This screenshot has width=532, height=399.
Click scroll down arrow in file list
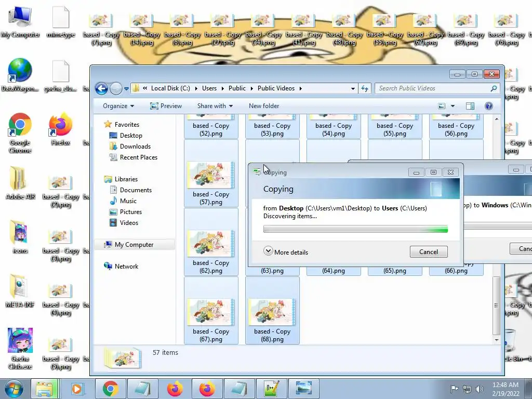tap(496, 340)
